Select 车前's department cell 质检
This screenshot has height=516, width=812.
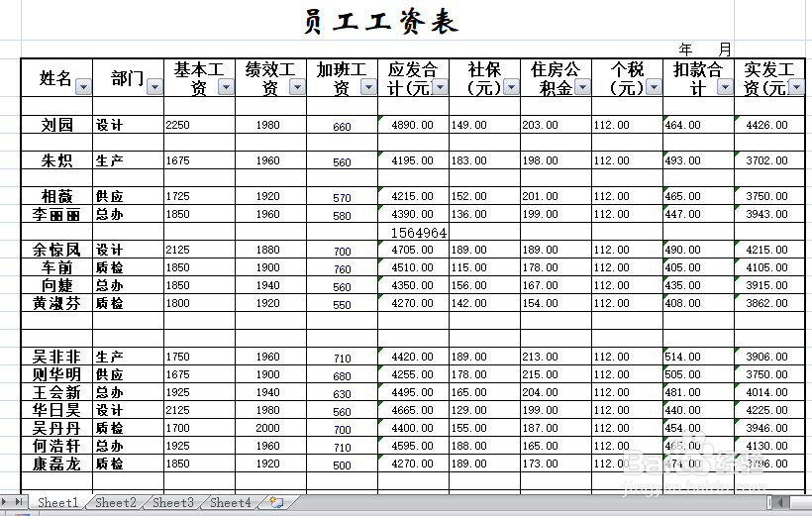128,267
